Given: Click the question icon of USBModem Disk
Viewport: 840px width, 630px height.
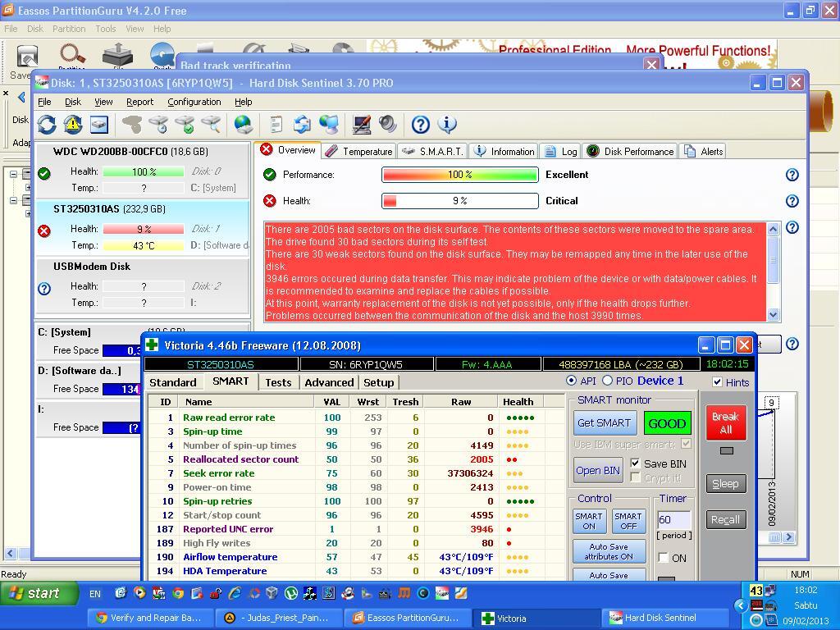Looking at the screenshot, I should tap(44, 289).
